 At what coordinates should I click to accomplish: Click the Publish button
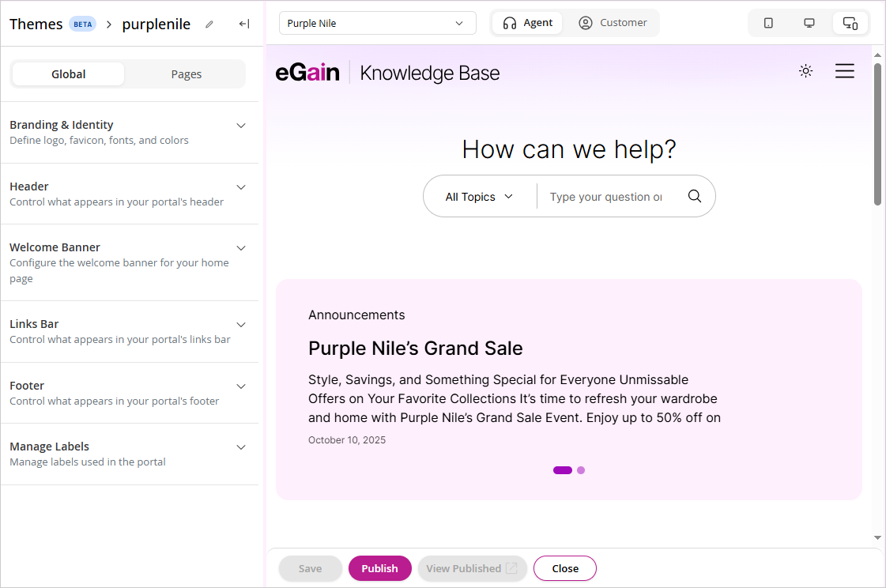tap(379, 568)
